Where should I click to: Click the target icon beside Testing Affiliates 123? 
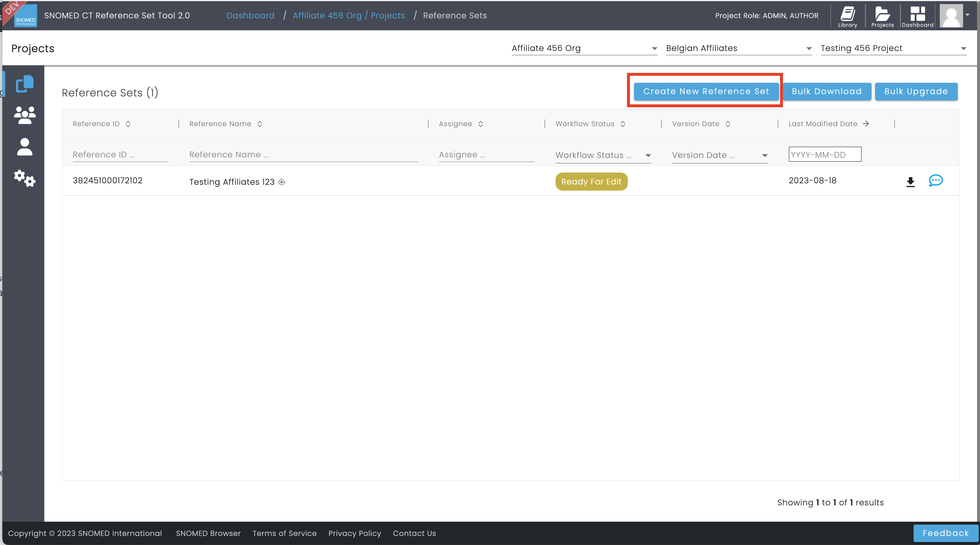[x=282, y=182]
